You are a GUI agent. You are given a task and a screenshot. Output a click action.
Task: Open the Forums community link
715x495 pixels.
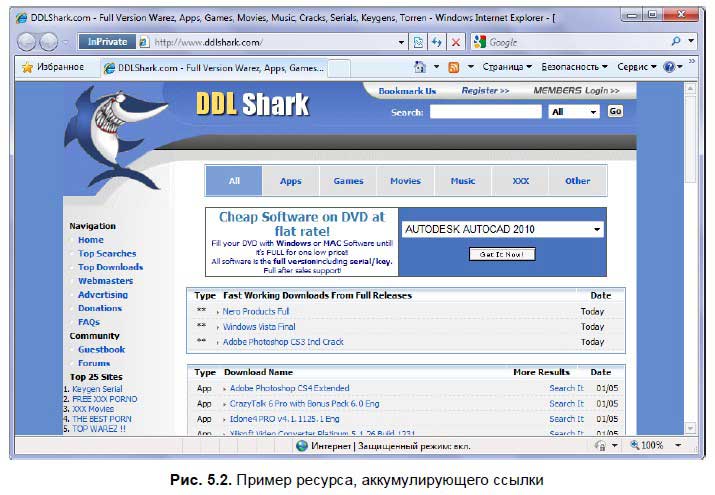pos(94,363)
